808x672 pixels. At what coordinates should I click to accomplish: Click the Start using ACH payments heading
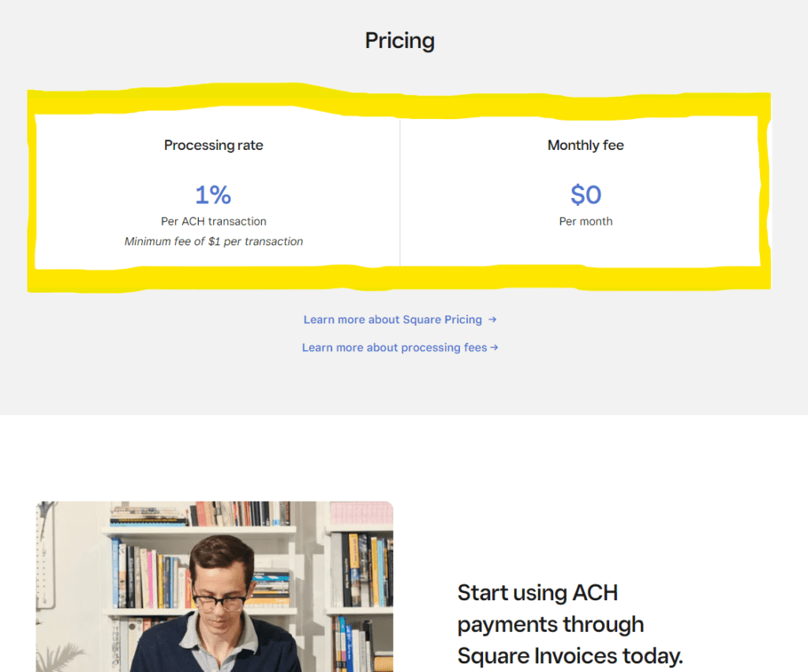pyautogui.click(x=570, y=624)
